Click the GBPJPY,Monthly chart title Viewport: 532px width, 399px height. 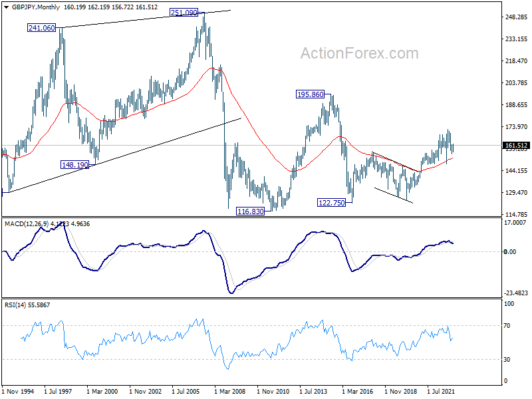pos(36,7)
